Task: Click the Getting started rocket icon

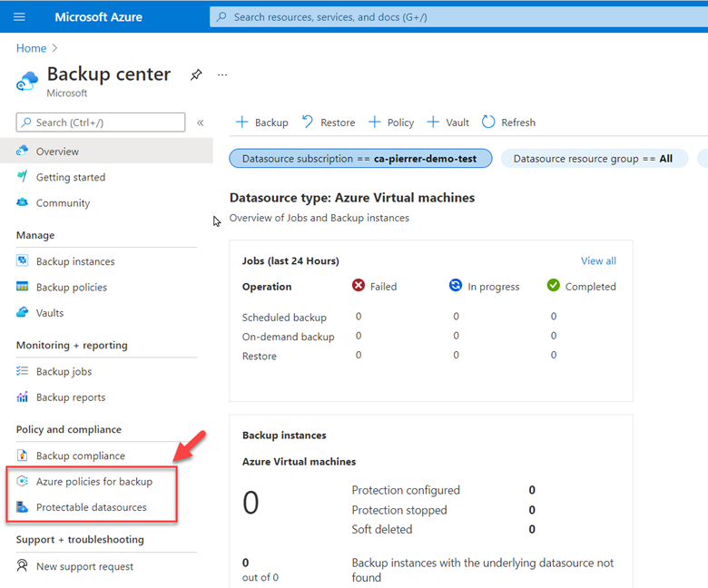Action: 22,176
